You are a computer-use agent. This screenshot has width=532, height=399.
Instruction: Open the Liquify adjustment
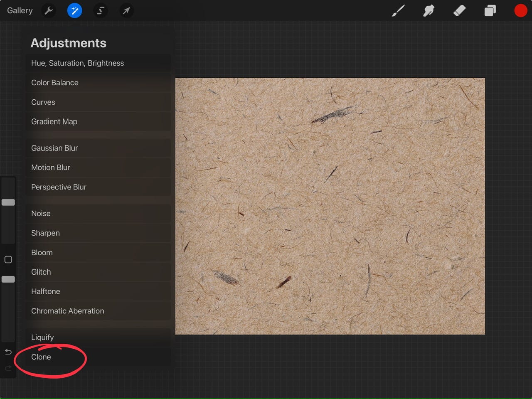[42, 337]
